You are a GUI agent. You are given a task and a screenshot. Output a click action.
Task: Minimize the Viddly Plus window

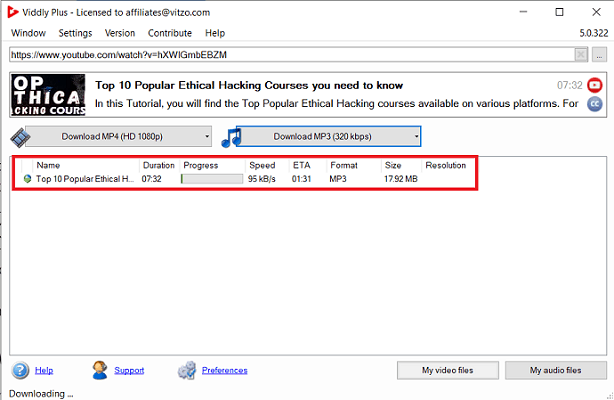523,12
